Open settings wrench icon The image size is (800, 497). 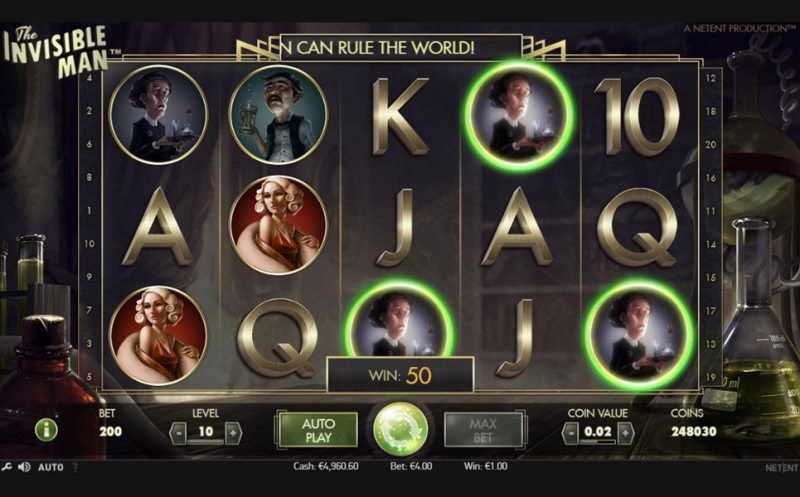click(6, 466)
